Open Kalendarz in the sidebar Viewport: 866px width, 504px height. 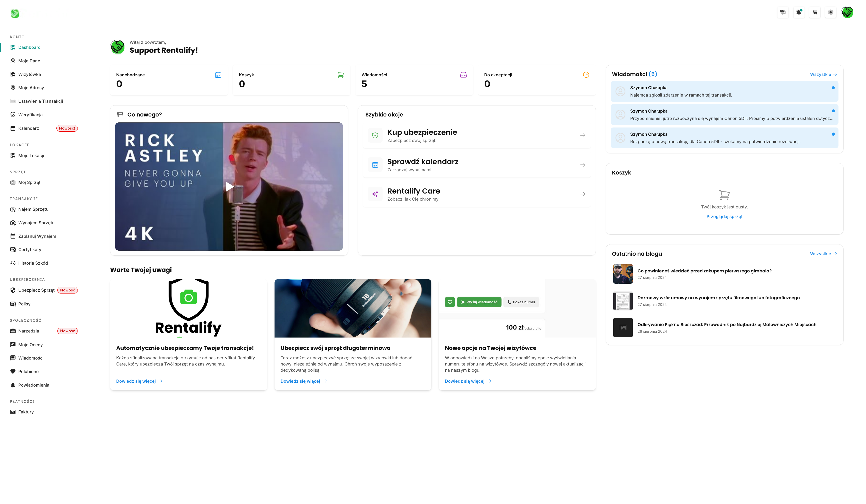pyautogui.click(x=28, y=128)
